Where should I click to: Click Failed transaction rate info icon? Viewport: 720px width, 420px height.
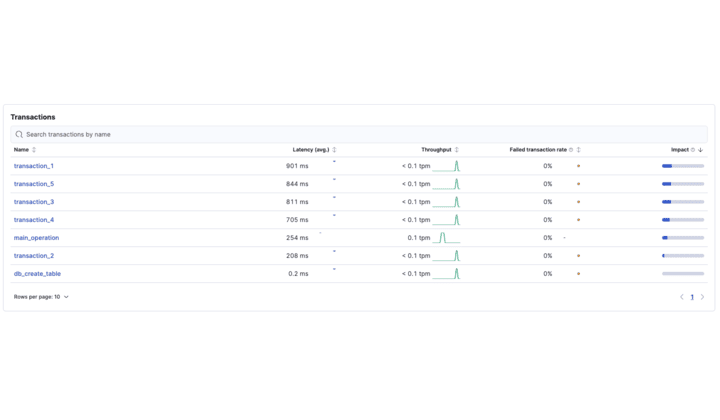571,150
